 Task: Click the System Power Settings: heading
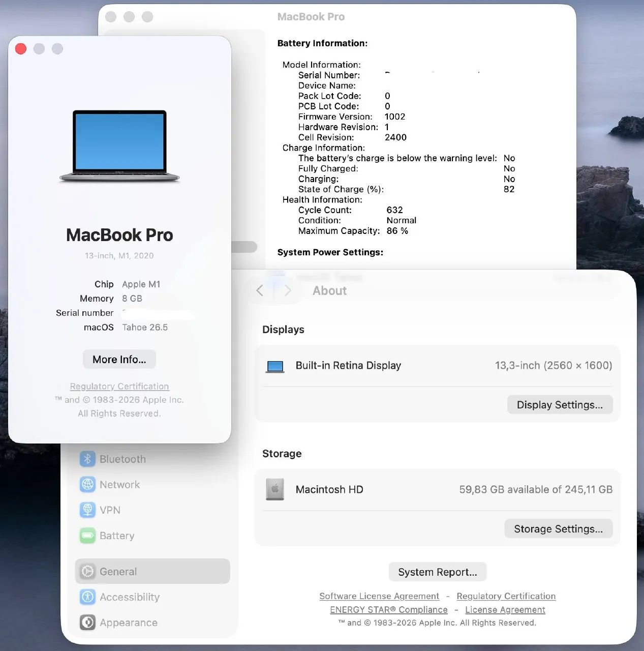(330, 252)
